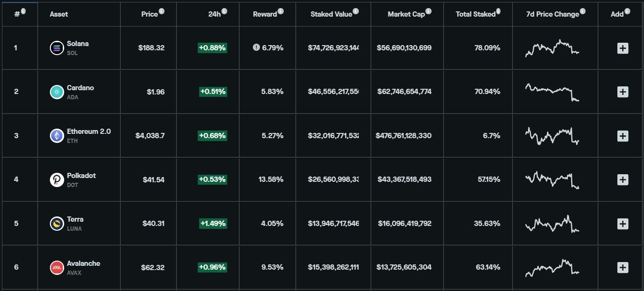This screenshot has width=644, height=291.
Task: Click Solana's green +0.88% badge
Action: coord(212,47)
